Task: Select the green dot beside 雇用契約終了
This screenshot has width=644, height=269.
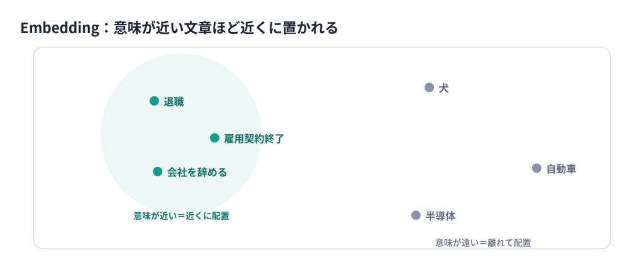Action: click(214, 138)
